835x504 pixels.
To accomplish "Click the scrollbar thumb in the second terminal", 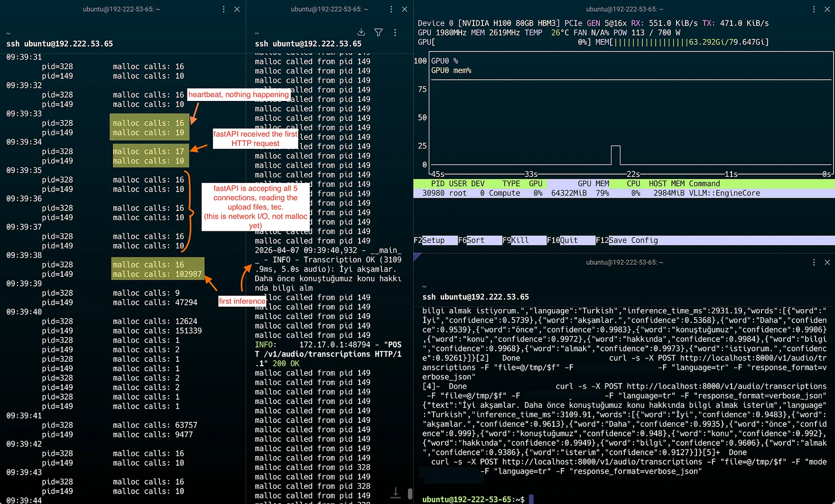I will pyautogui.click(x=410, y=494).
